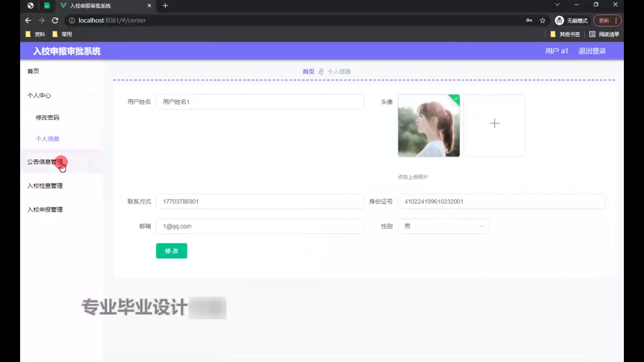Open the saved password key icon
The height and width of the screenshot is (362, 644).
529,20
